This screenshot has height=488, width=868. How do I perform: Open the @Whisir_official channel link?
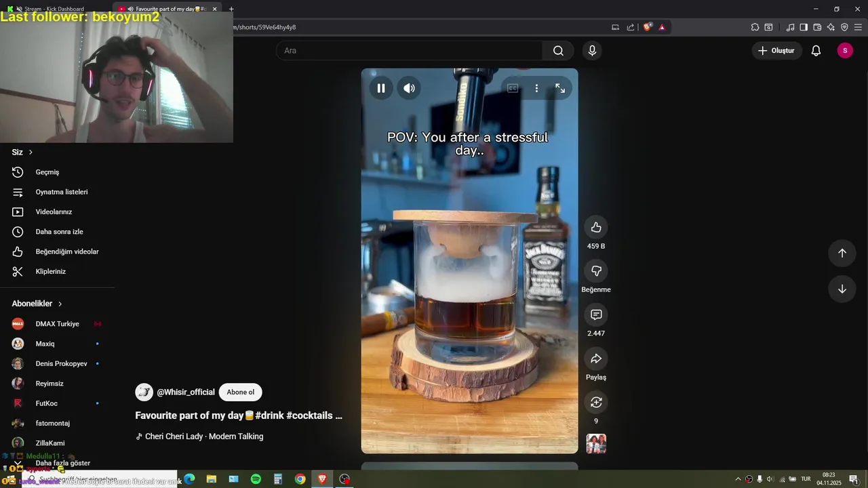point(186,392)
